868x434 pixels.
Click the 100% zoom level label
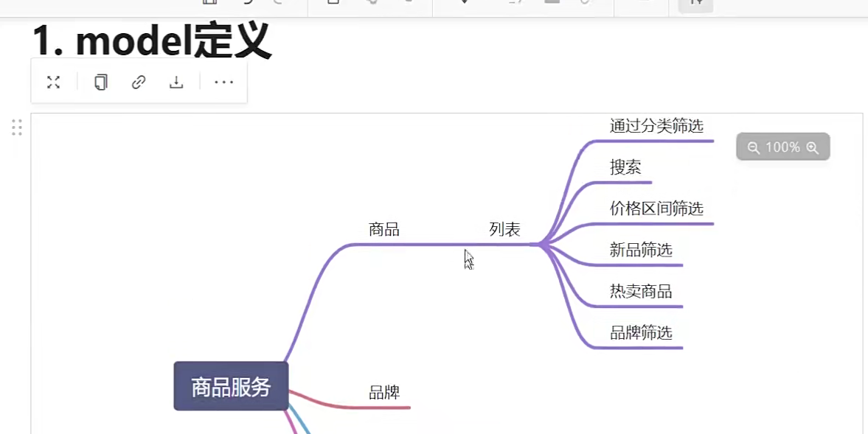pyautogui.click(x=782, y=147)
